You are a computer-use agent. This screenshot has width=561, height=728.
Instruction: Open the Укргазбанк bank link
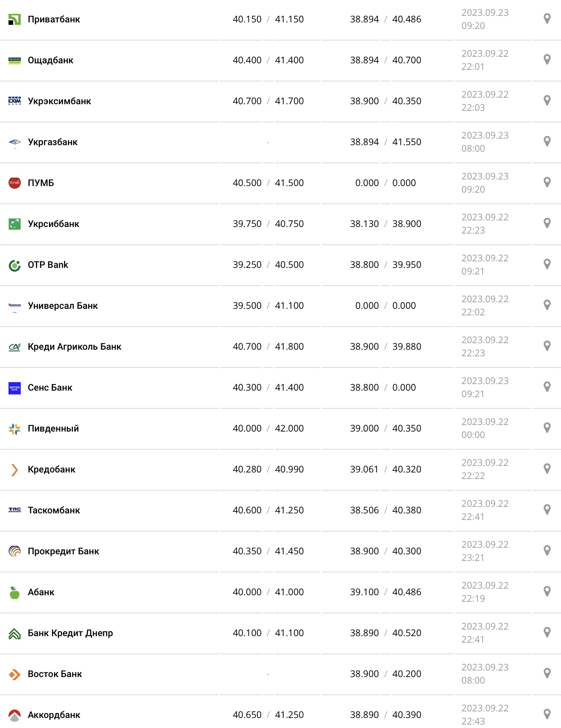pyautogui.click(x=52, y=142)
